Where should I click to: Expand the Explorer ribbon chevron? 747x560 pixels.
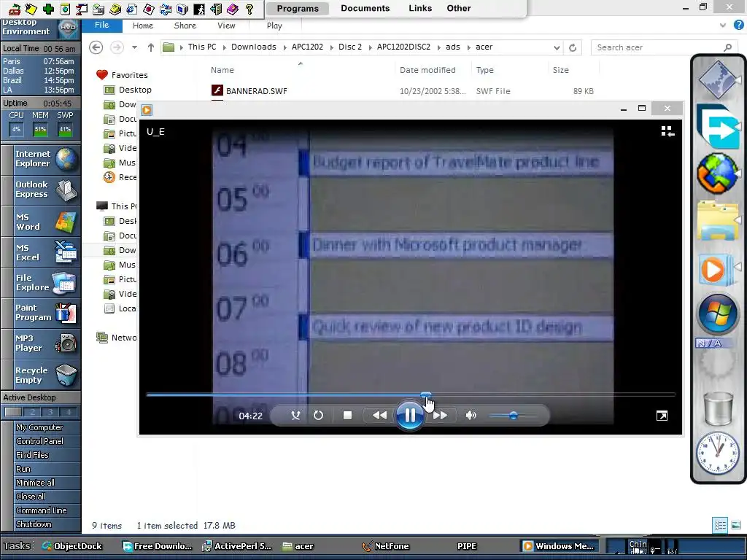(x=723, y=26)
